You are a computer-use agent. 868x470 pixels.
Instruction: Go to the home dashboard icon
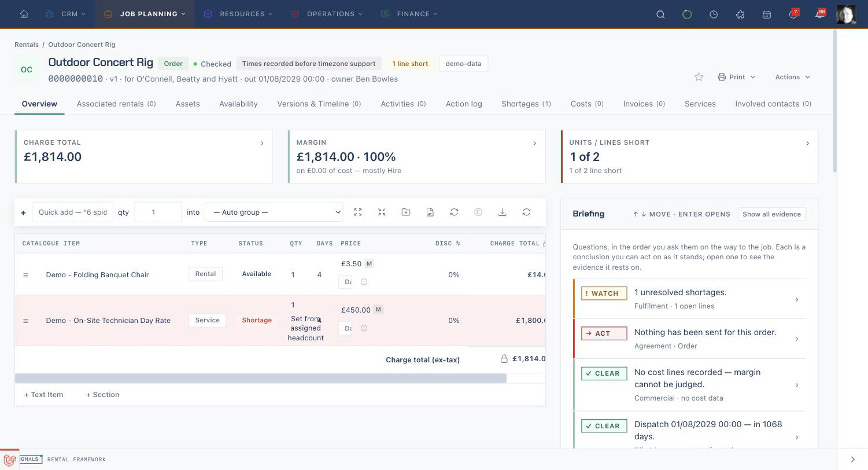(x=24, y=14)
